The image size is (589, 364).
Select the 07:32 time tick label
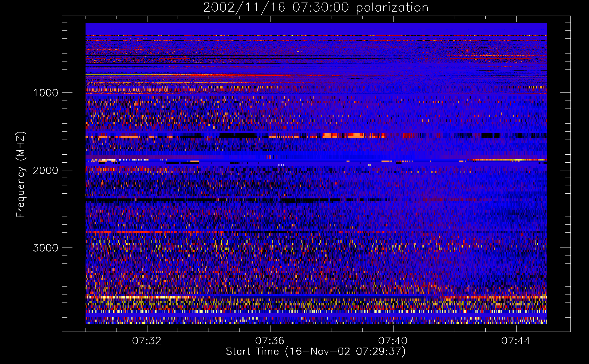pos(147,341)
